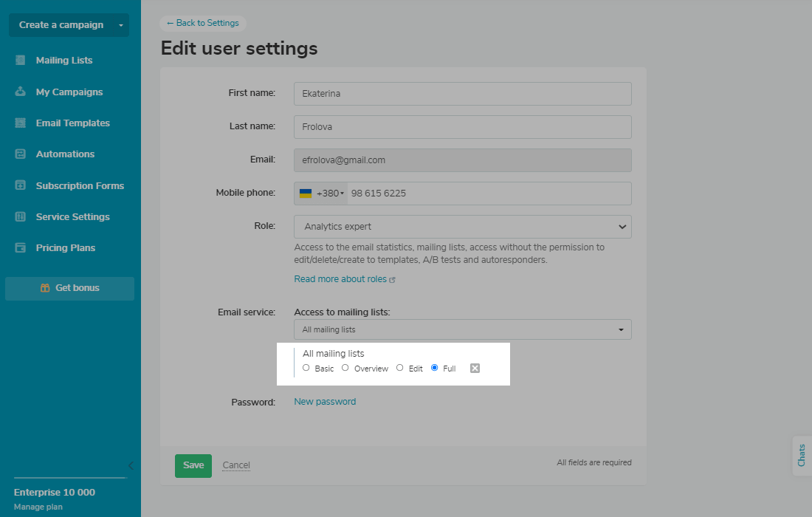812x517 pixels.
Task: Select the Basic access radio button
Action: coord(306,368)
